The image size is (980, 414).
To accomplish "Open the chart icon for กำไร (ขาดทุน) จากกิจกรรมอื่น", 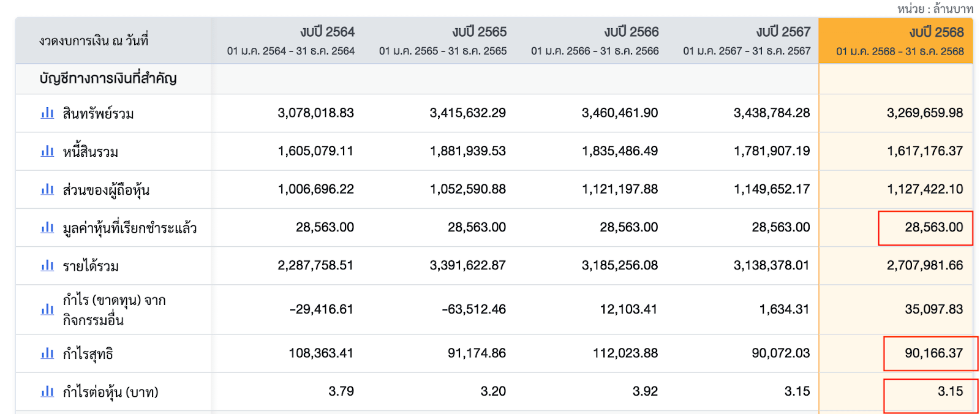I will click(x=47, y=309).
